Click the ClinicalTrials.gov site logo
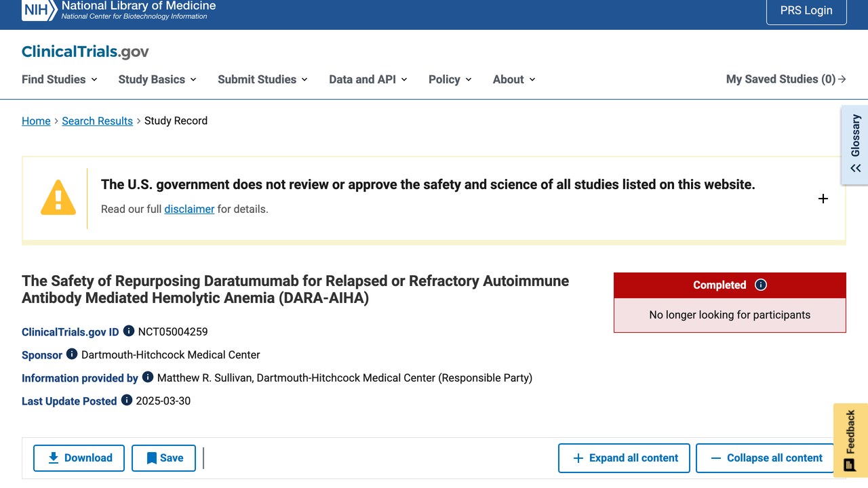The width and height of the screenshot is (868, 488). point(85,52)
